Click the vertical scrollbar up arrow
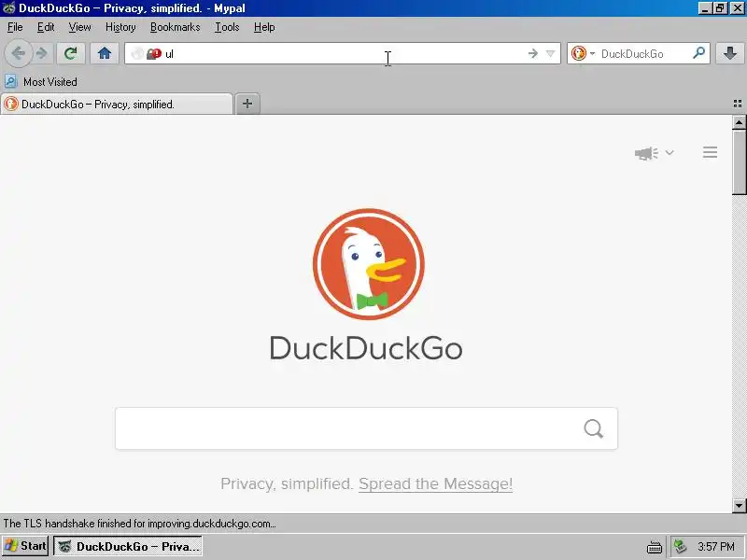This screenshot has width=747, height=560. (x=739, y=122)
